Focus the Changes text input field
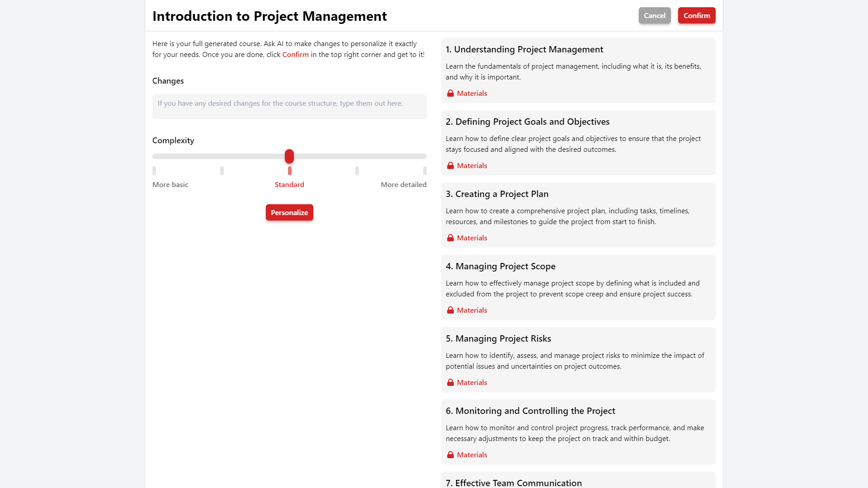 289,107
